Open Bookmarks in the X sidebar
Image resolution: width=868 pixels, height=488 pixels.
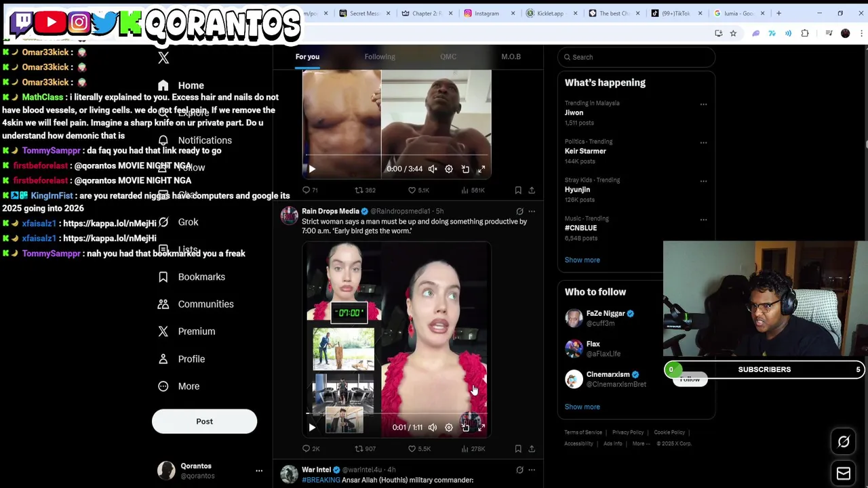click(x=191, y=277)
